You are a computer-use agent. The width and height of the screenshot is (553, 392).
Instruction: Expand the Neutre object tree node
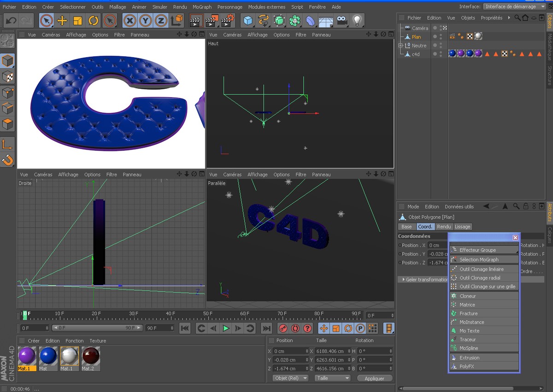(x=400, y=46)
